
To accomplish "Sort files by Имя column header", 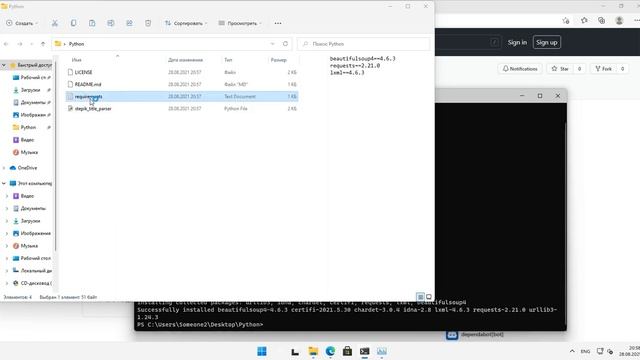I will [x=76, y=60].
